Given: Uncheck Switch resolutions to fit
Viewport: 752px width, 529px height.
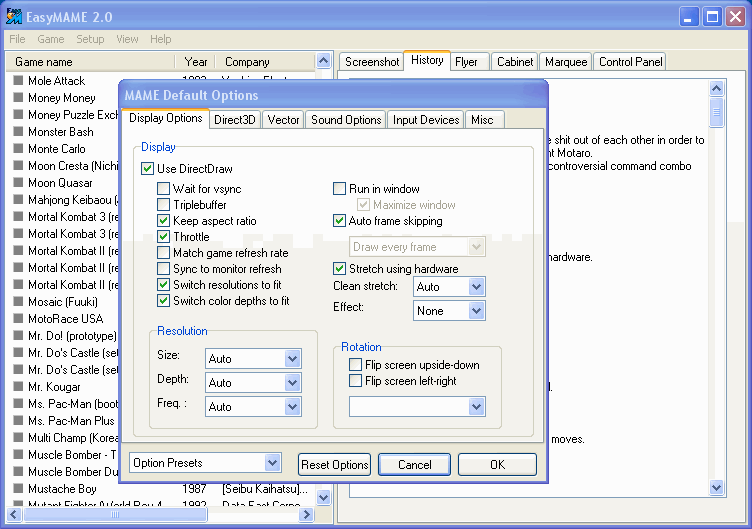Looking at the screenshot, I should [164, 284].
